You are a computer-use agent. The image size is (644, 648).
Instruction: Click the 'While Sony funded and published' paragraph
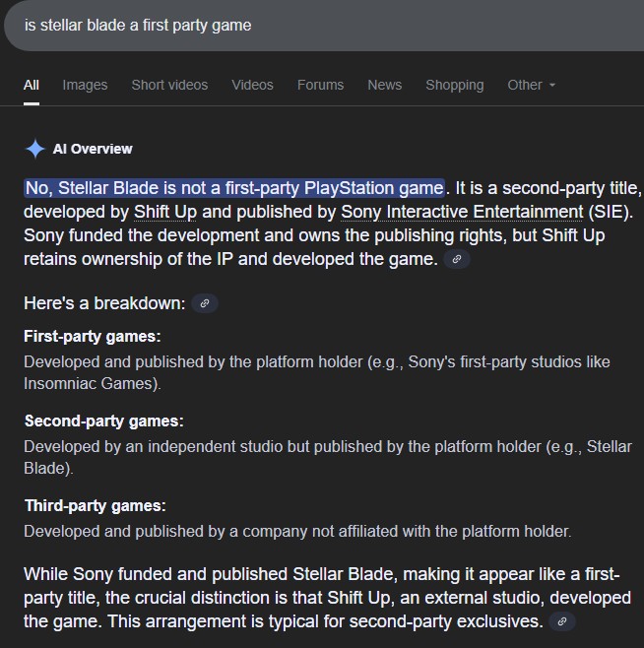tap(327, 598)
